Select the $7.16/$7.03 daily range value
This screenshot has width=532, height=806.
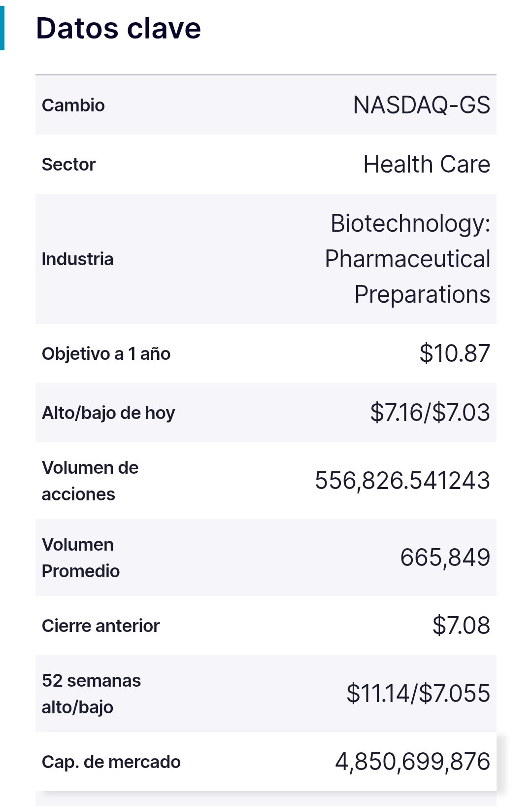[430, 413]
